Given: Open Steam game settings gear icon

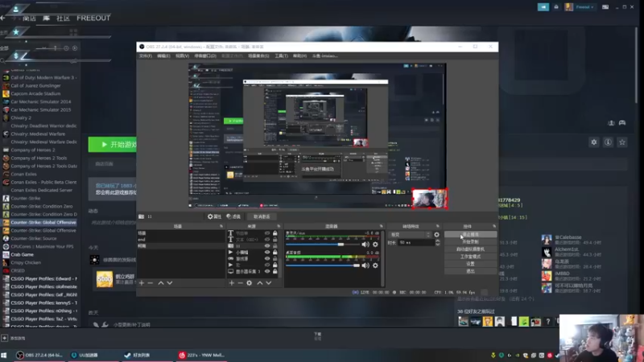Looking at the screenshot, I should [x=594, y=142].
